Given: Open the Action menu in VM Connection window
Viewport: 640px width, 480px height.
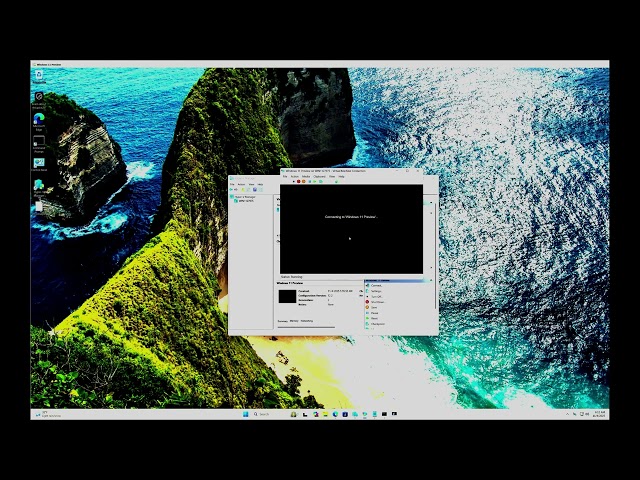Looking at the screenshot, I should point(295,176).
